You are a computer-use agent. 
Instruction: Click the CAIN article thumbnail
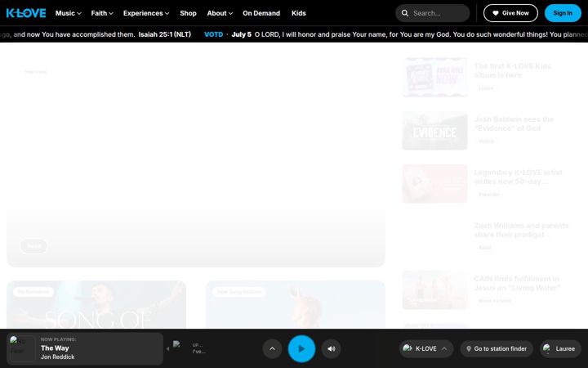(434, 289)
